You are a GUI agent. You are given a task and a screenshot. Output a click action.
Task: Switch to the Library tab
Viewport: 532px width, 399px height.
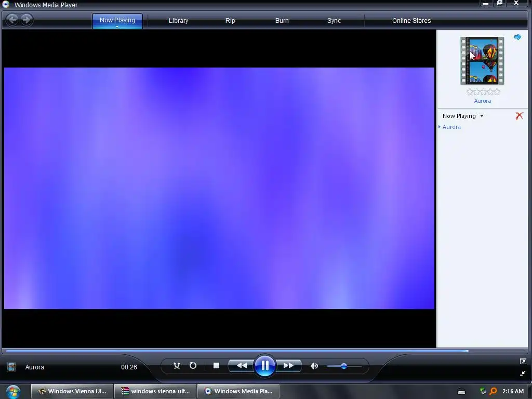pyautogui.click(x=179, y=21)
